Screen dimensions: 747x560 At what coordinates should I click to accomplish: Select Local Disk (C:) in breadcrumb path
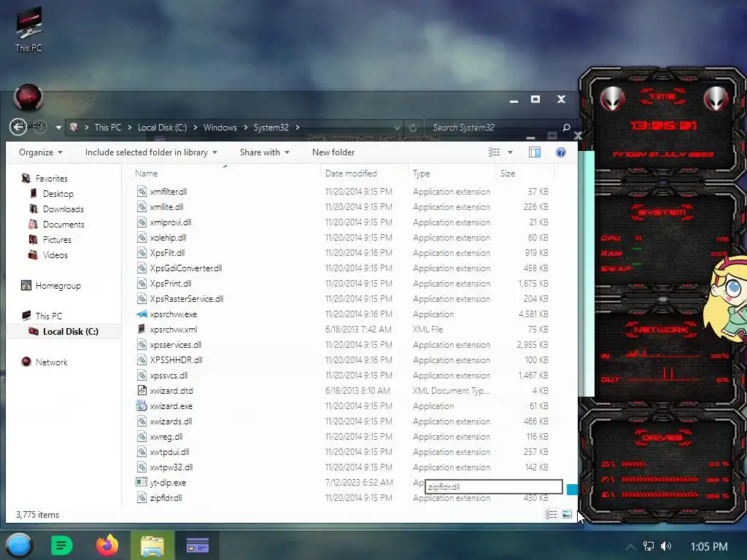162,128
